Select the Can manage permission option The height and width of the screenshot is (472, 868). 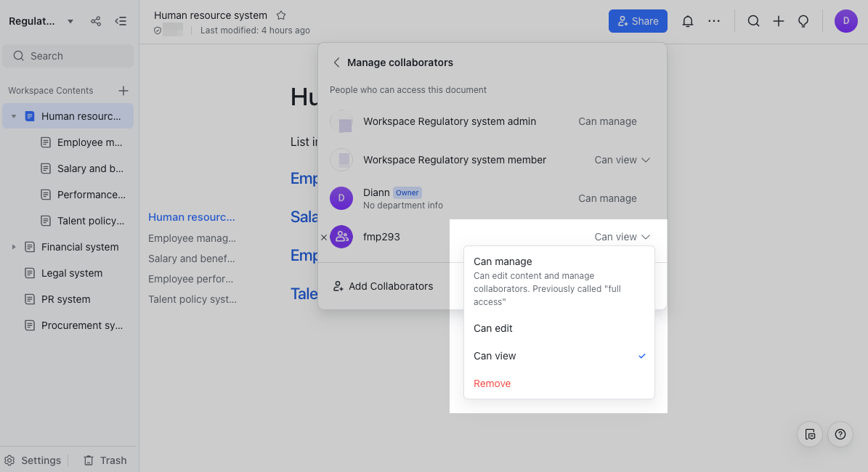tap(503, 261)
